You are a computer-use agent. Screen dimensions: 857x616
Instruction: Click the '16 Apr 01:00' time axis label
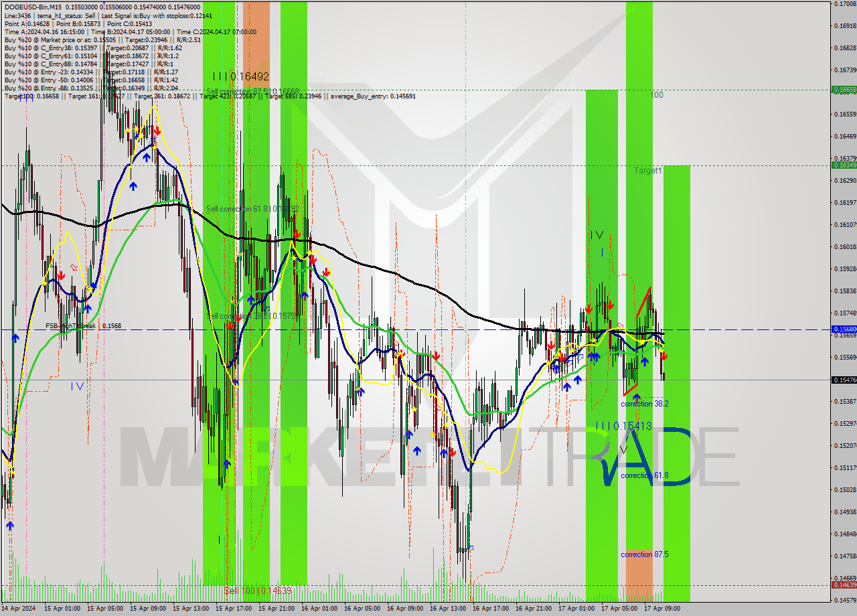point(319,609)
